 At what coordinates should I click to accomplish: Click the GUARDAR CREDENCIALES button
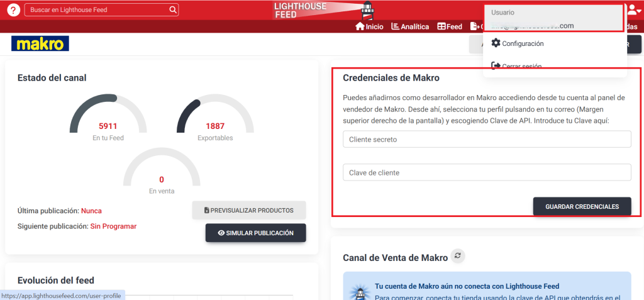tap(582, 207)
